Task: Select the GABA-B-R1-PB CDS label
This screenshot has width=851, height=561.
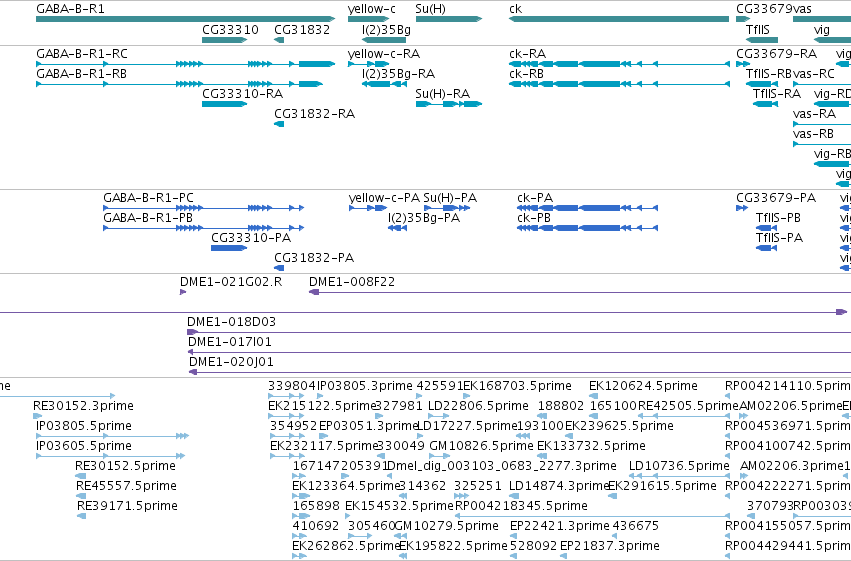Action: [x=148, y=218]
